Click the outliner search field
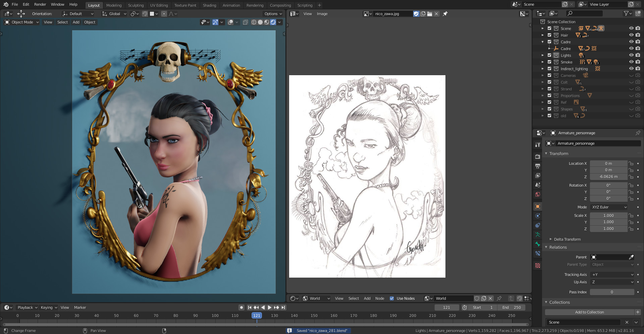Viewport: 644px width, 334px height. click(584, 13)
